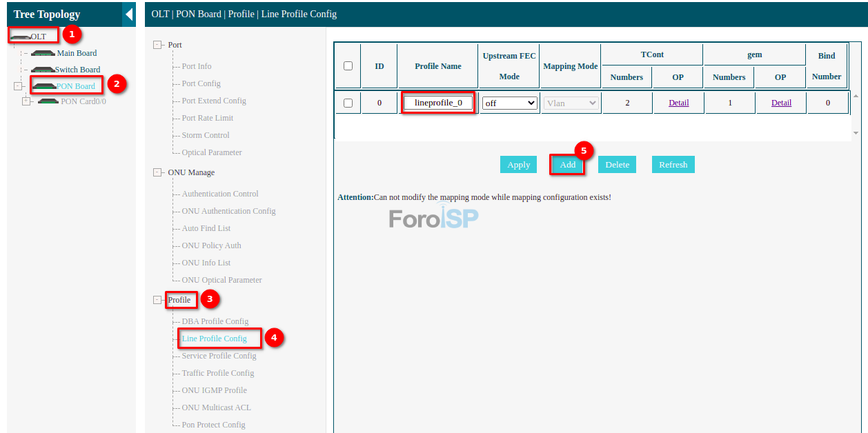The image size is (868, 433).
Task: Click the table scrollbar down arrow
Action: (856, 133)
